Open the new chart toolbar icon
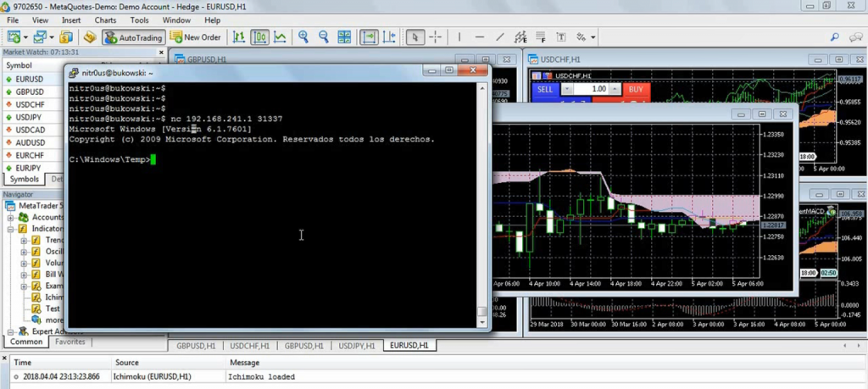Screen dimensions: 868x389 click(14, 37)
